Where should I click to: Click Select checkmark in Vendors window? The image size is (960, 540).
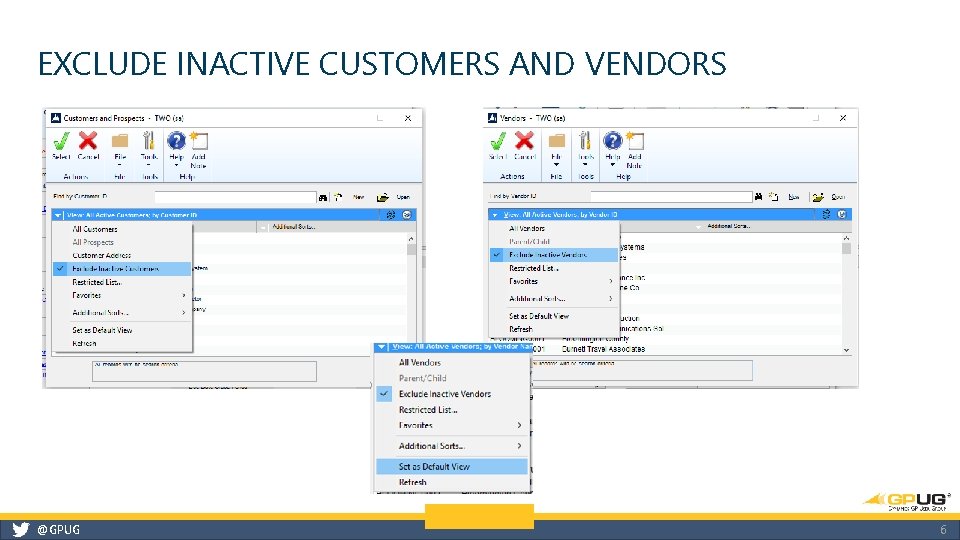498,141
